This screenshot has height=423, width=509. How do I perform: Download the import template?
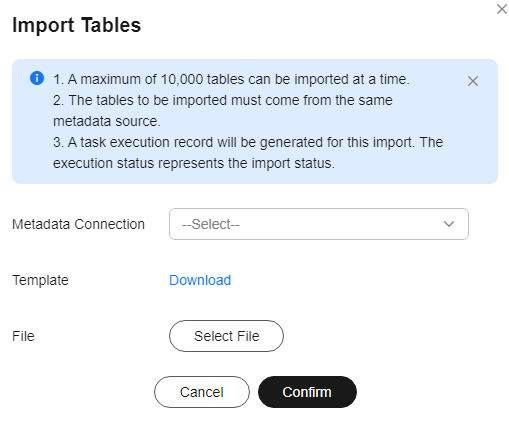[200, 280]
